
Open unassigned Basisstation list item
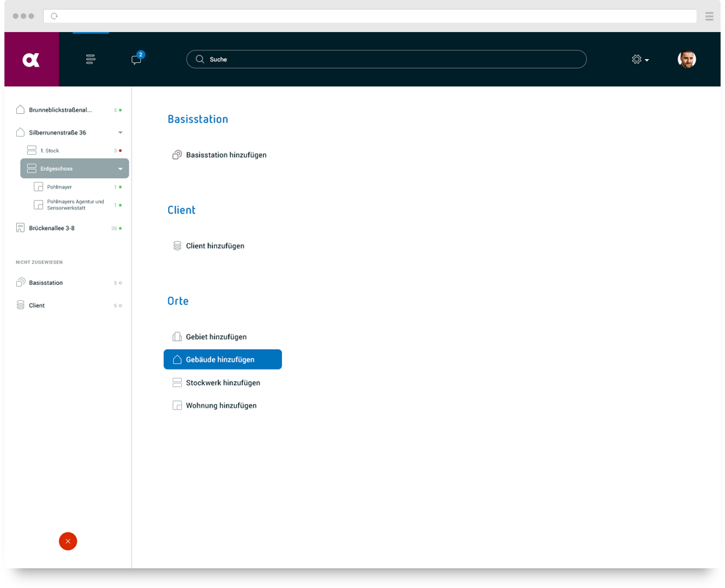tap(45, 283)
